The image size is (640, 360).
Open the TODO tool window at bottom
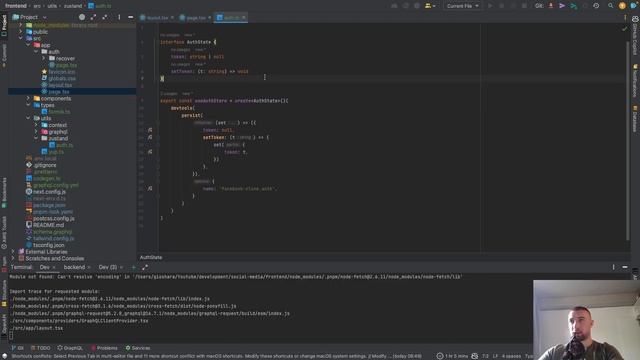pos(41,348)
